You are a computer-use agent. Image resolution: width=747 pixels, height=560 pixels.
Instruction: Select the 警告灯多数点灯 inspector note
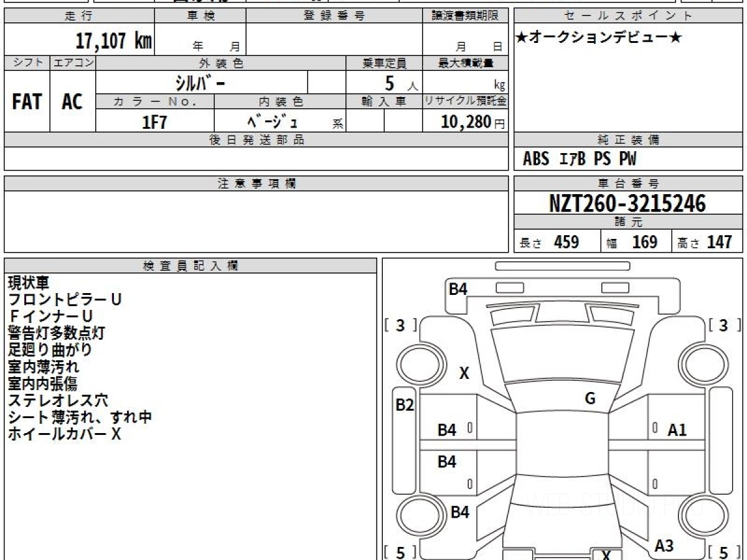coord(56,333)
